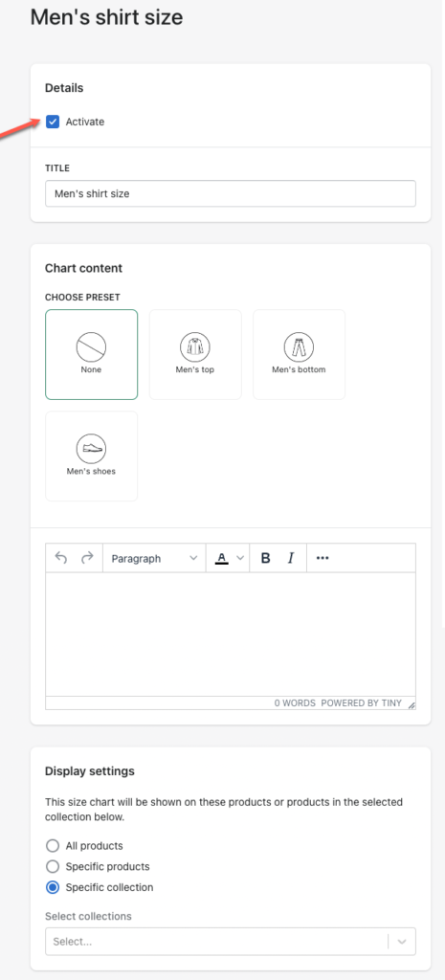Click inside the chart content text area

click(230, 634)
